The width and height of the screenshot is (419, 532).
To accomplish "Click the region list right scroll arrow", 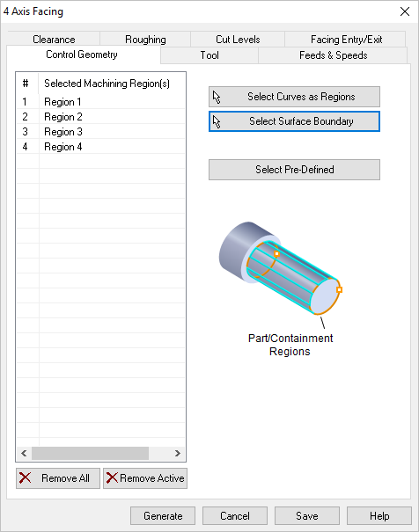I will click(177, 453).
